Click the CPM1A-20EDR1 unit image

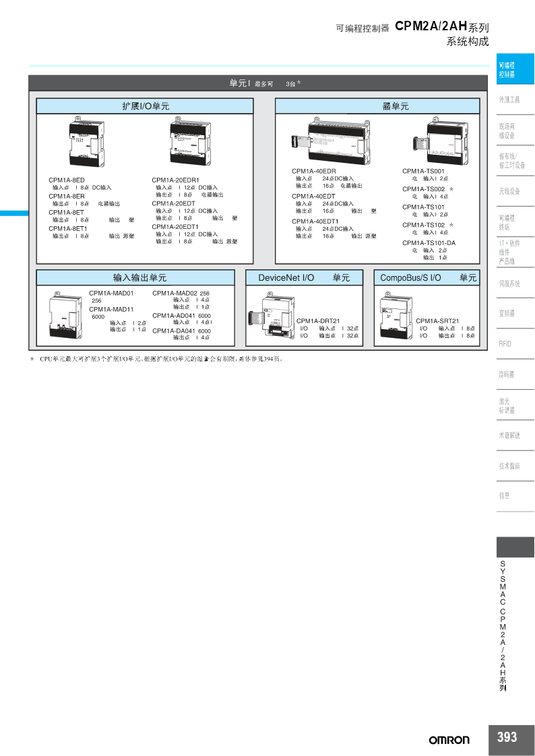click(x=191, y=142)
